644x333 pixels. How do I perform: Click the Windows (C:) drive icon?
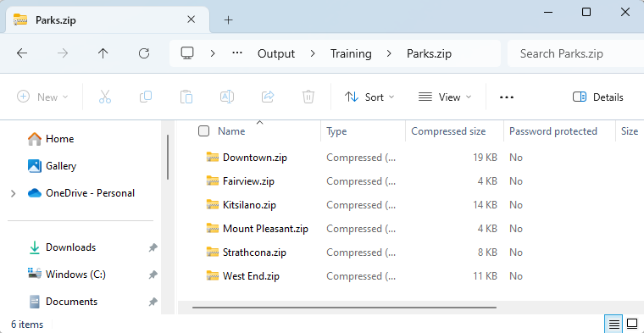(35, 274)
